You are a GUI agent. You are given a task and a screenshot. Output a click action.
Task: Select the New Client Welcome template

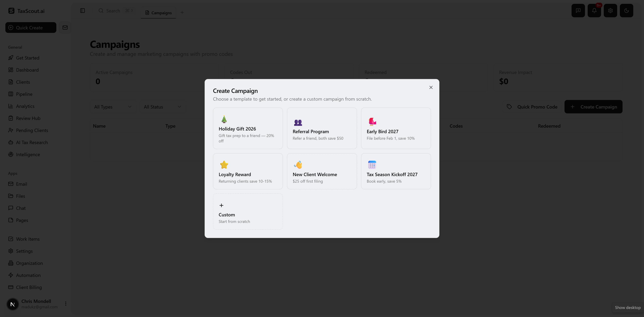(322, 171)
